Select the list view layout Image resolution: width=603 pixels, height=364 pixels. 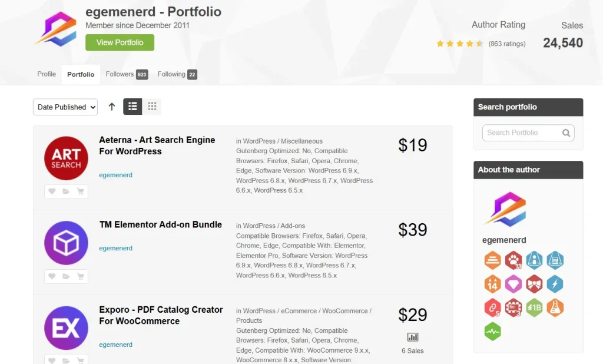132,107
